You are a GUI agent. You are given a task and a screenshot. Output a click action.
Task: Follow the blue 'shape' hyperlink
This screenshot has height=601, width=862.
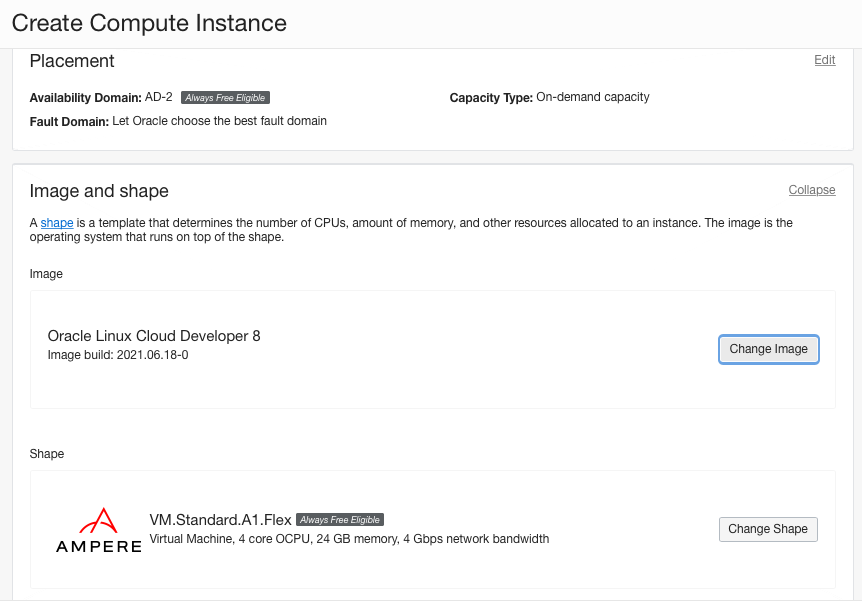point(57,223)
